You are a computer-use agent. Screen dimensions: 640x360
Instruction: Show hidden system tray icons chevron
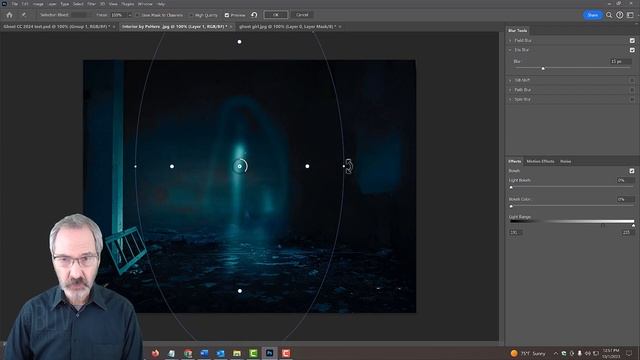556,353
